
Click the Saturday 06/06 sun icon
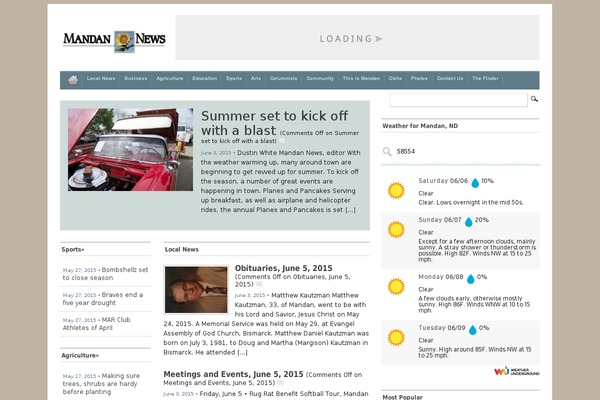coord(396,190)
